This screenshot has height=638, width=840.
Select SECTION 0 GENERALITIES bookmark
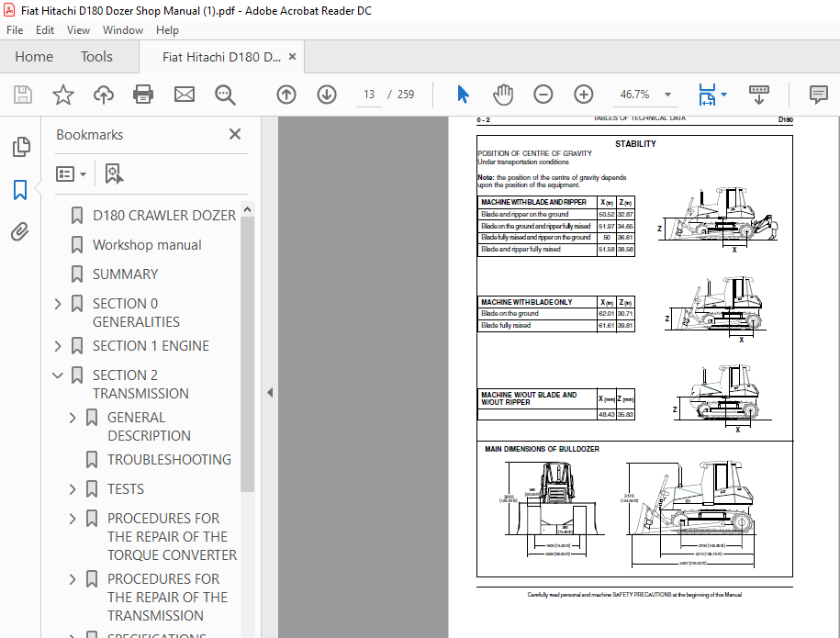pos(136,313)
